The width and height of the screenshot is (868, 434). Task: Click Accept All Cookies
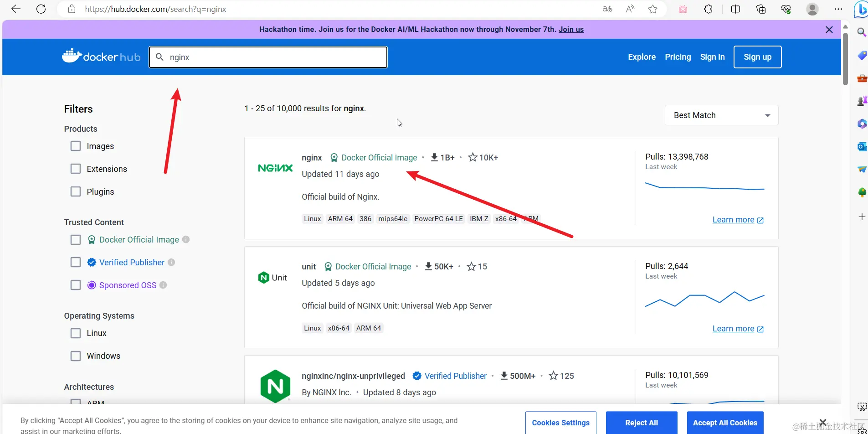(724, 423)
